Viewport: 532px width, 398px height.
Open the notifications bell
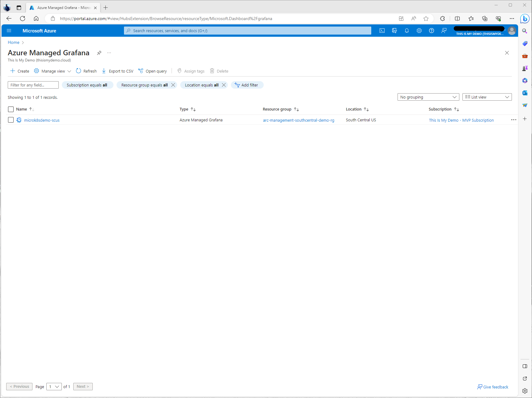[407, 31]
